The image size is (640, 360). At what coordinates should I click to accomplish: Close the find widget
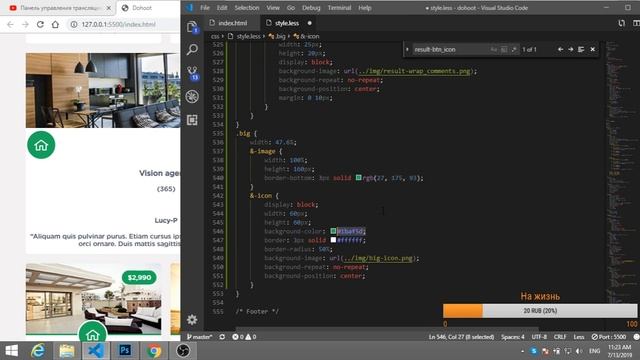pyautogui.click(x=593, y=49)
